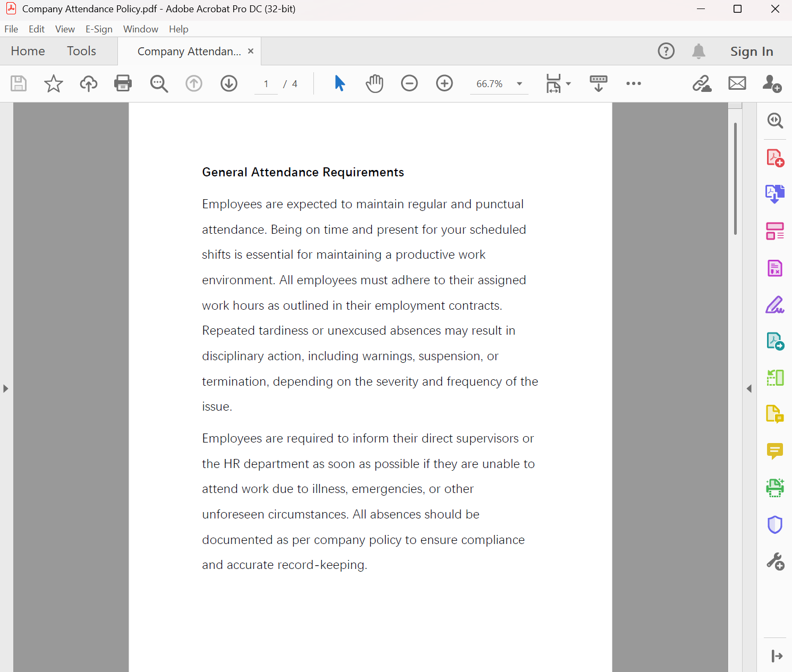Add this file to favorites star

tap(53, 83)
